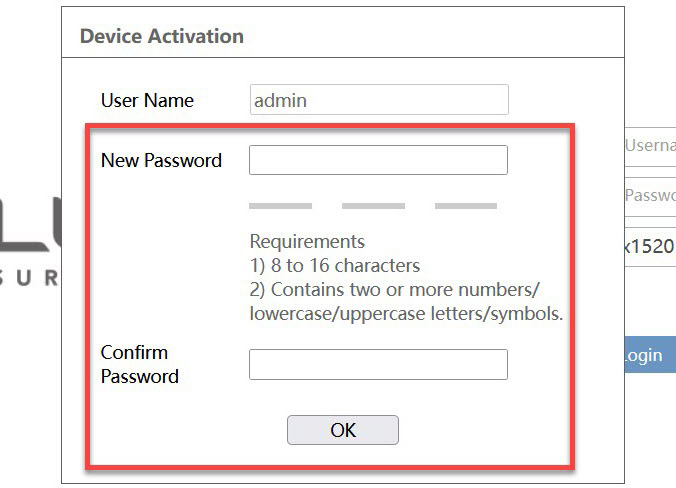
Task: Click the Confirm Password input box
Action: pos(378,364)
